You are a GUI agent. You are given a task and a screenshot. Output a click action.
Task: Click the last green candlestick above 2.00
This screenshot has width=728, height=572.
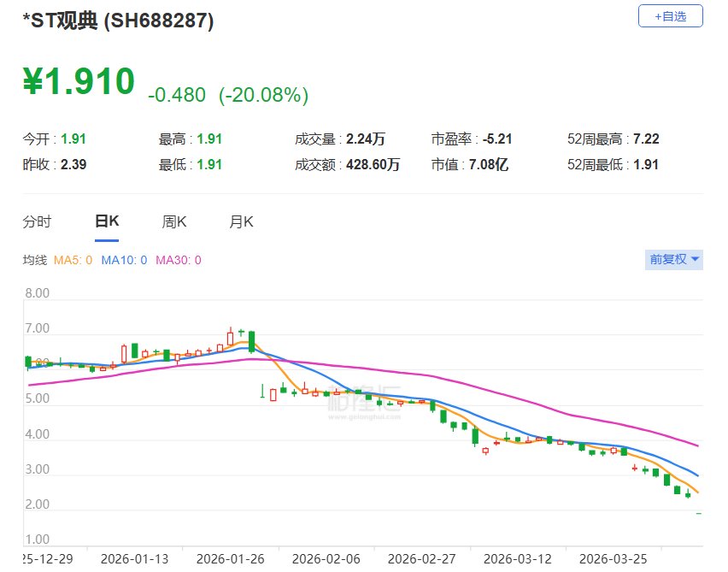(688, 494)
